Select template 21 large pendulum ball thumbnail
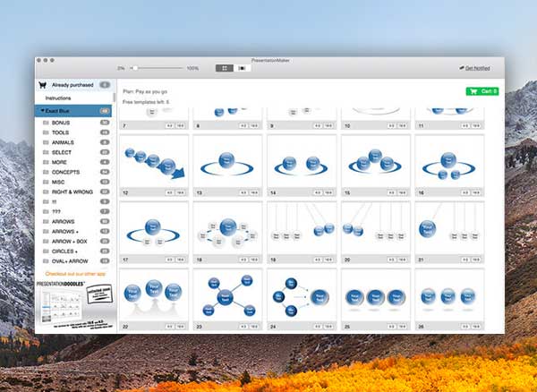 449,229
